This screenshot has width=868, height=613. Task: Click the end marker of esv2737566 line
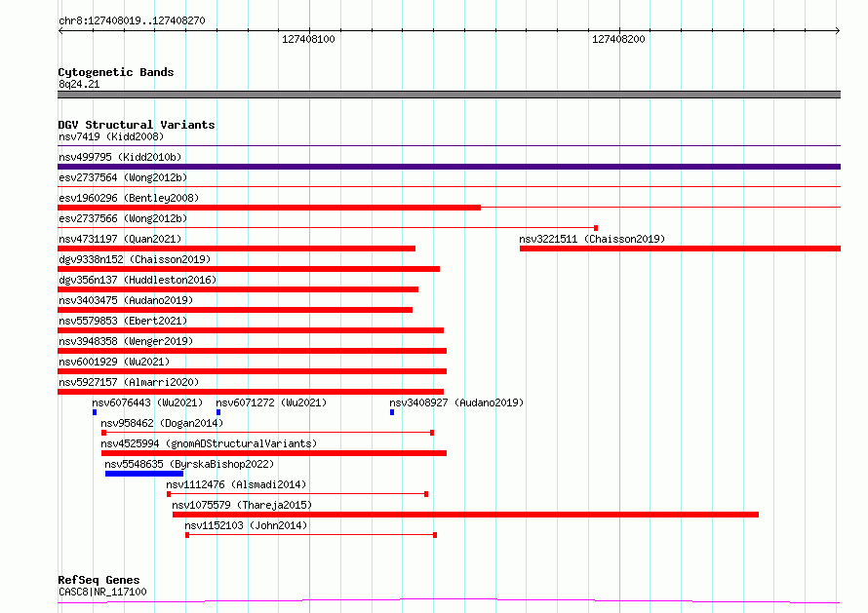(x=596, y=228)
